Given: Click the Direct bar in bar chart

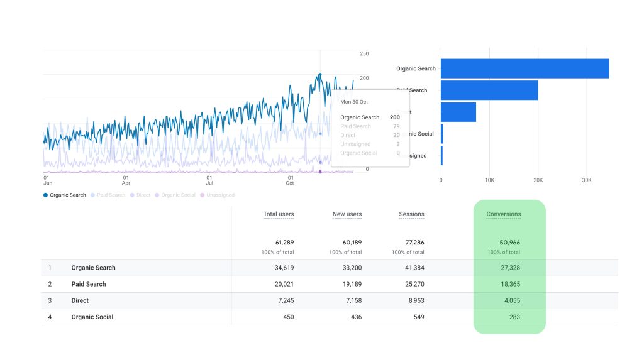Looking at the screenshot, I should pyautogui.click(x=458, y=112).
